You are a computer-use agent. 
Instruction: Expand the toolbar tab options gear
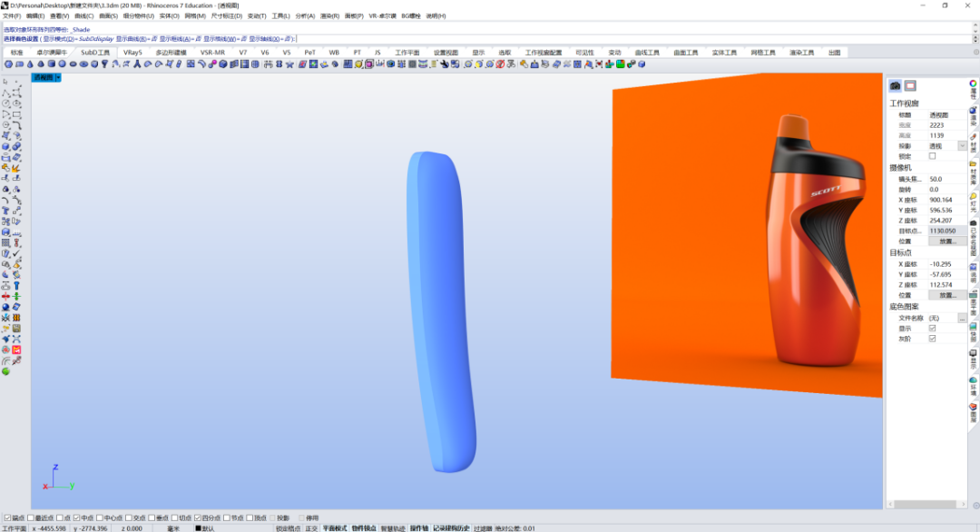(975, 53)
